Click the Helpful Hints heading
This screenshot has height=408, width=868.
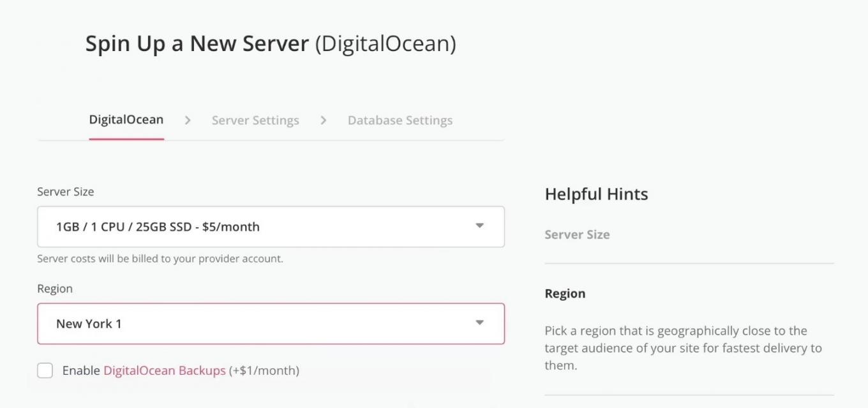click(x=596, y=194)
